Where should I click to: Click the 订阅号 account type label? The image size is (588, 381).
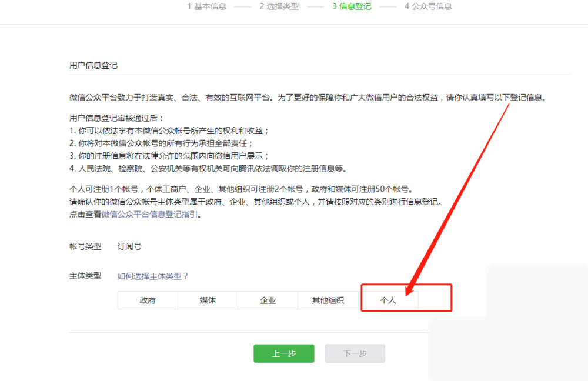[x=129, y=246]
